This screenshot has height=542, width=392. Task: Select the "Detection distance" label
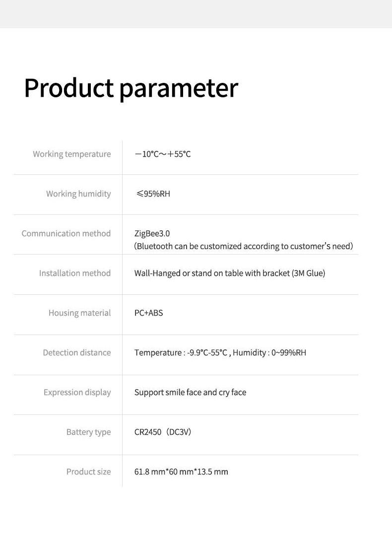77,352
